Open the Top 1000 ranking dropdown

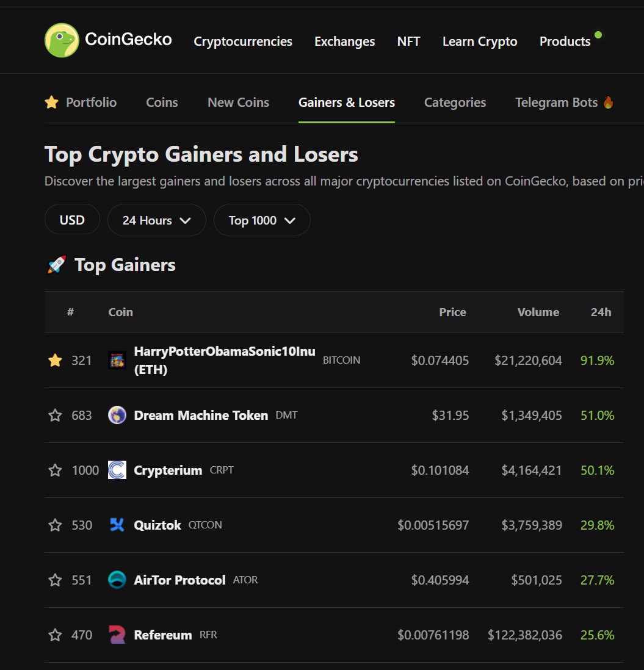(262, 220)
